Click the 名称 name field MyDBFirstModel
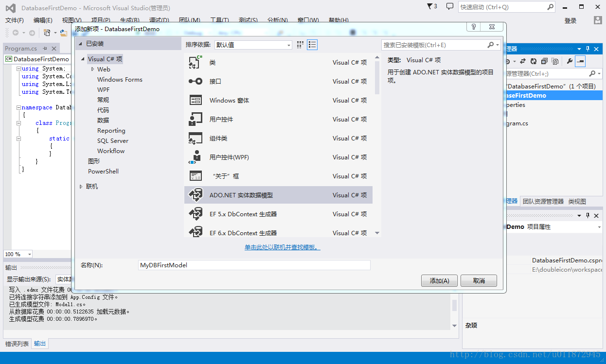Viewport: 606px width, 364px height. pyautogui.click(x=254, y=265)
